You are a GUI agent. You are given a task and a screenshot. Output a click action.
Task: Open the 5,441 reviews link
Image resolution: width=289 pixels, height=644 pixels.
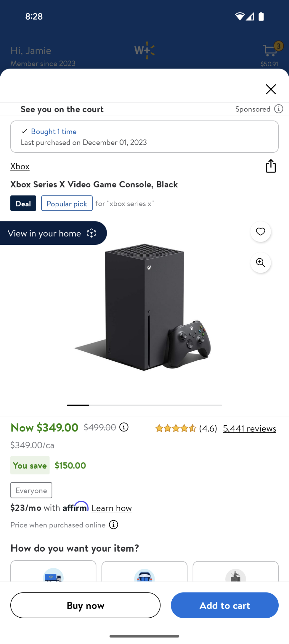[249, 429]
